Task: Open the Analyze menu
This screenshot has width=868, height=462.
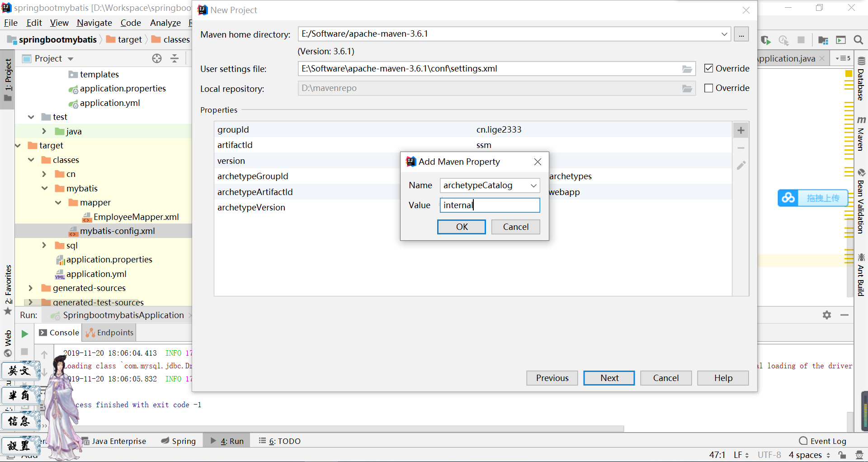Action: point(165,23)
